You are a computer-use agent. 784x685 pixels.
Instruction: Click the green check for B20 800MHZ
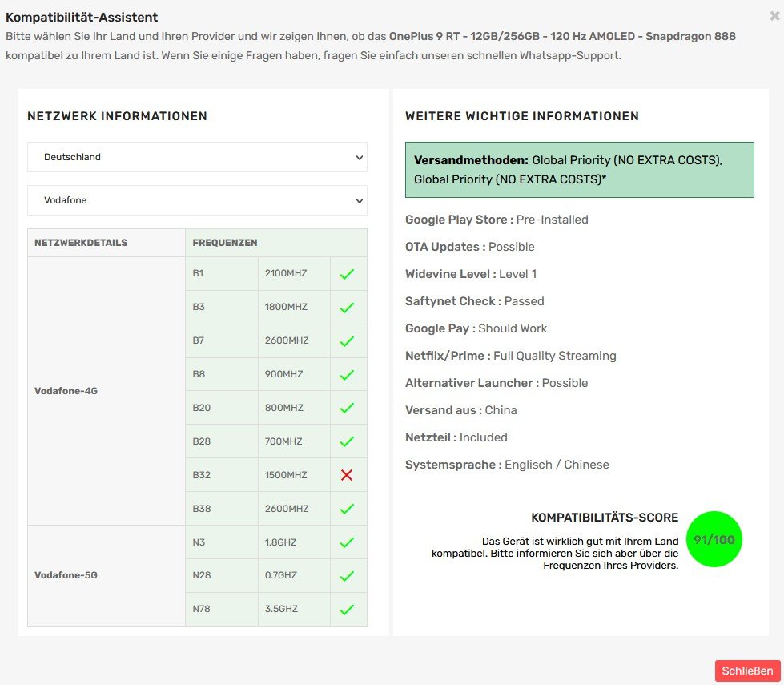(x=347, y=408)
